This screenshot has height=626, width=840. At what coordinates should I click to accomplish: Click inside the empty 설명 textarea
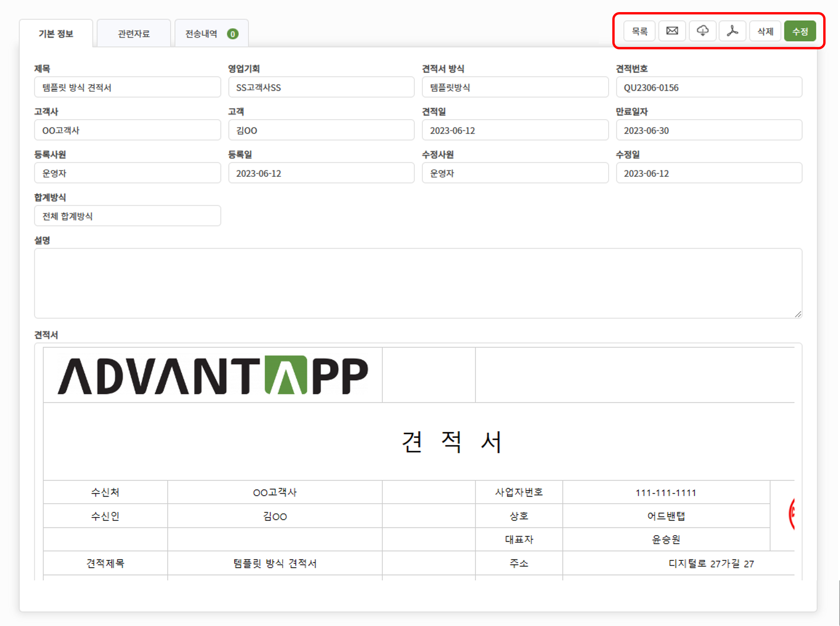point(418,283)
